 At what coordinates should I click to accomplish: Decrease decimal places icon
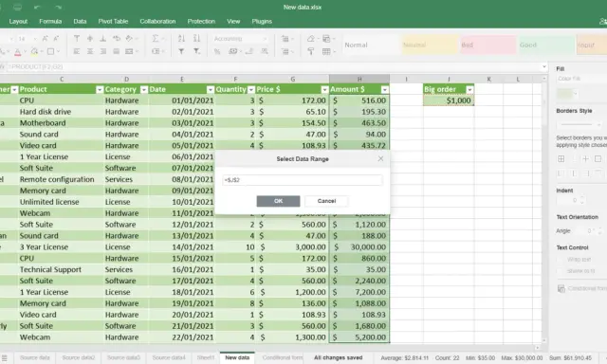249,51
